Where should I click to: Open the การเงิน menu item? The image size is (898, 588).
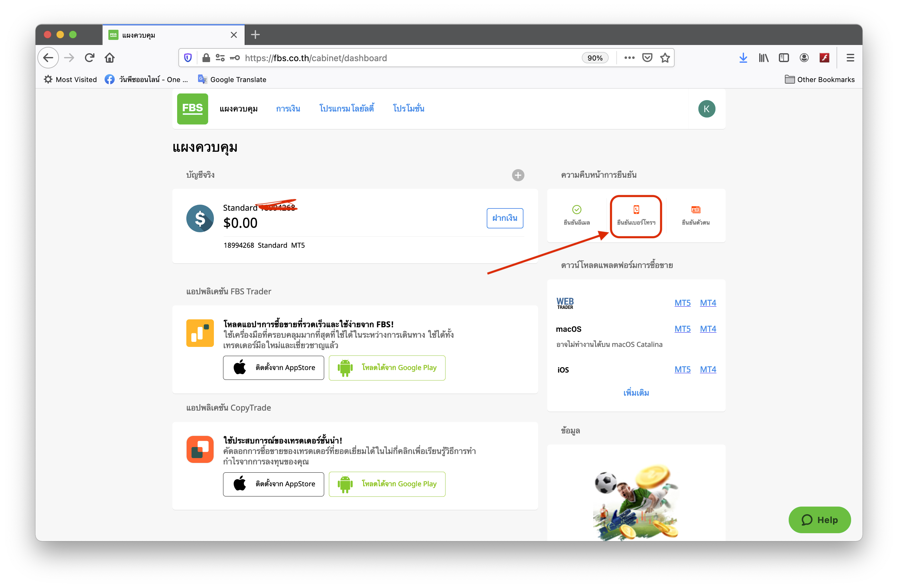pyautogui.click(x=288, y=109)
